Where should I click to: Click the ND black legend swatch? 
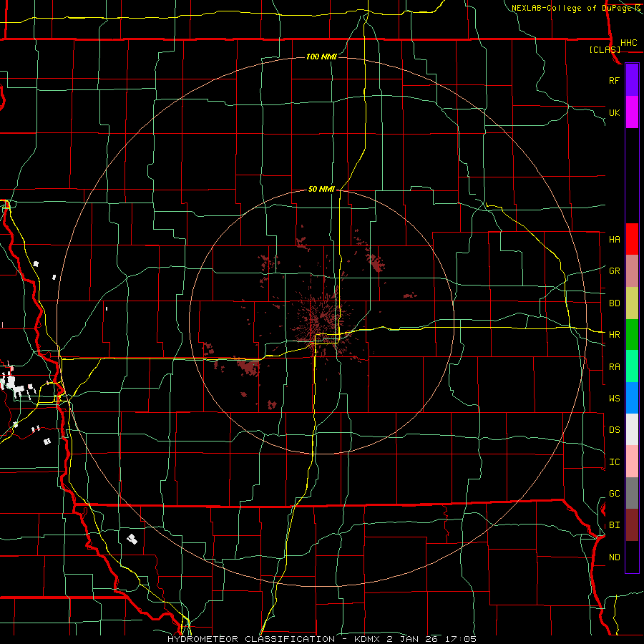click(632, 557)
